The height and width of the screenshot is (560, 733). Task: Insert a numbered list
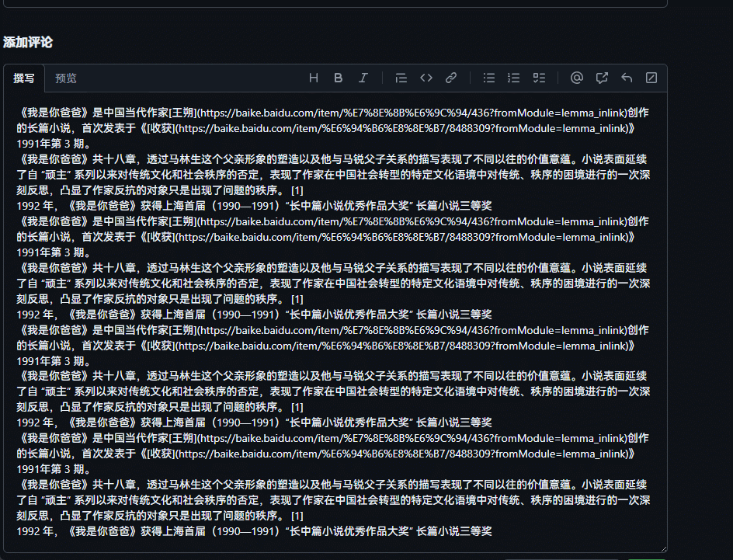513,78
